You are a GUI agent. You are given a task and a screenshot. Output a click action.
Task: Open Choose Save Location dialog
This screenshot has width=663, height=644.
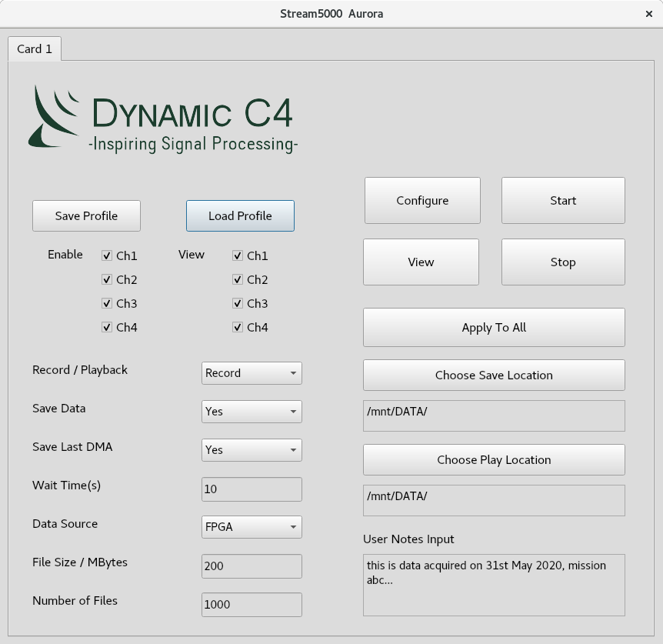point(494,375)
